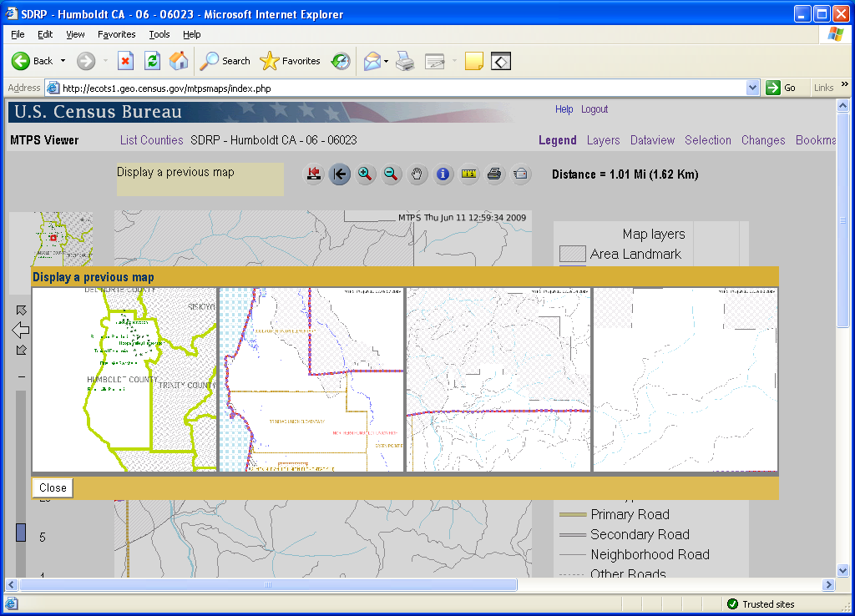Click the IE Refresh page icon
Viewport: 855px width, 616px height.
152,61
